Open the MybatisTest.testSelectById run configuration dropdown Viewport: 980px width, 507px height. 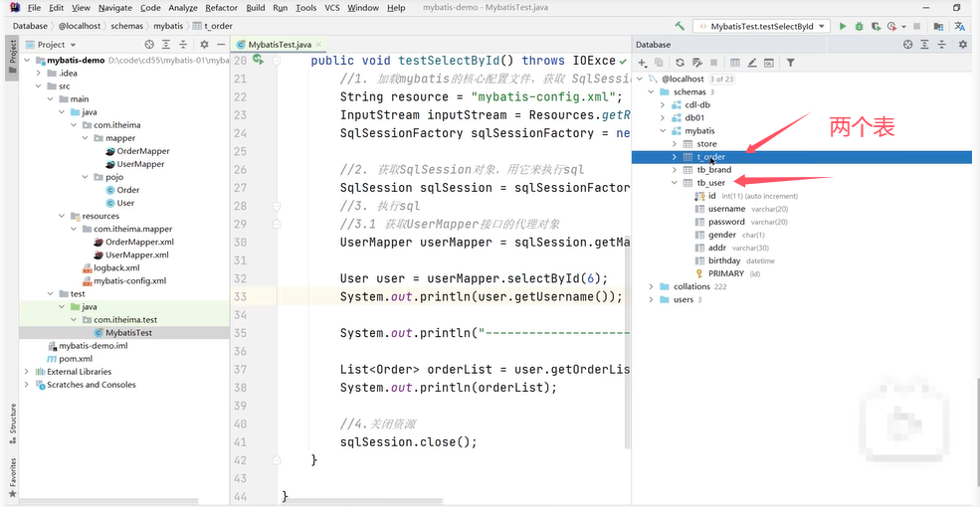coord(761,26)
